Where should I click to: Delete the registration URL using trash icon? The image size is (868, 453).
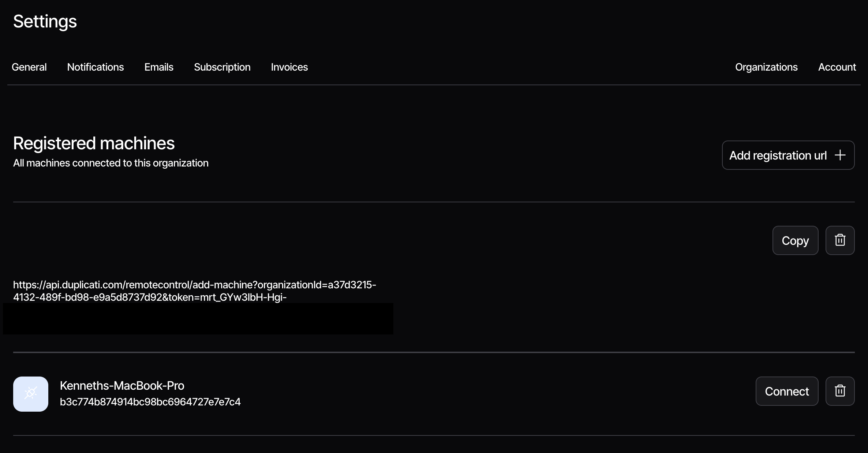840,240
